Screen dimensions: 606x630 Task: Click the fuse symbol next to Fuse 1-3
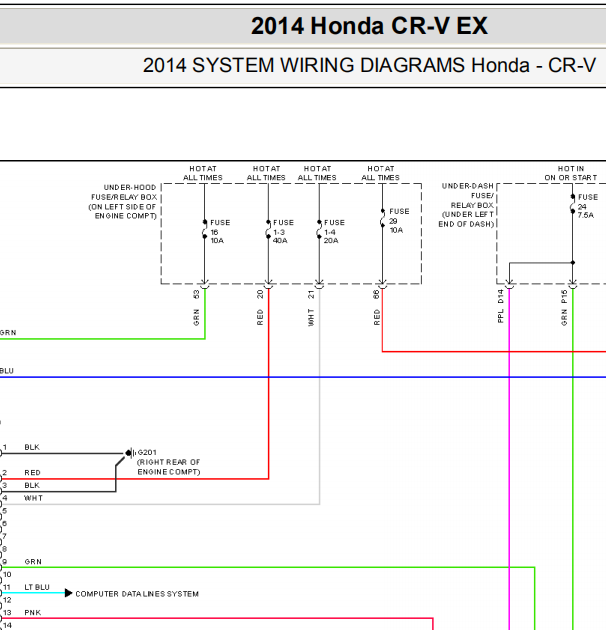tap(268, 229)
